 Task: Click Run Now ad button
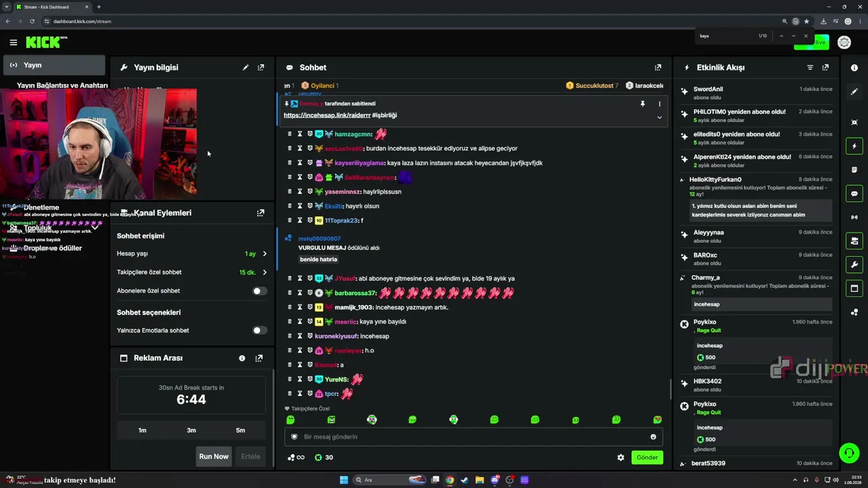click(x=214, y=457)
